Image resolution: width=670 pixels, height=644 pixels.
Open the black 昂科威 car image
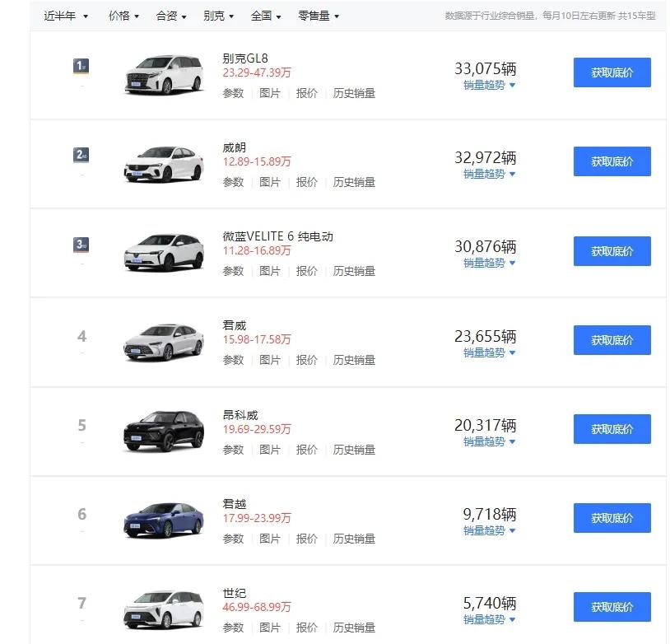164,432
